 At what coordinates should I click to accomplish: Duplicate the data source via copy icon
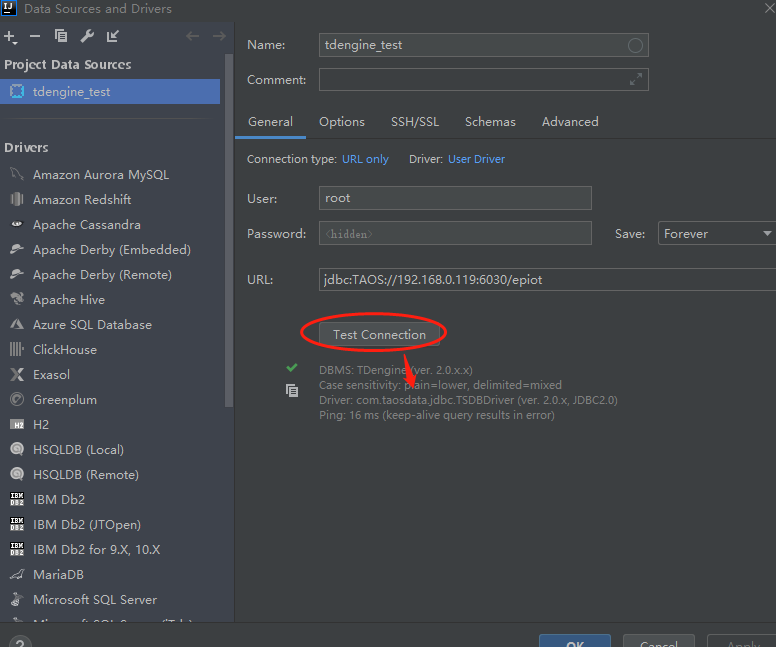coord(61,36)
